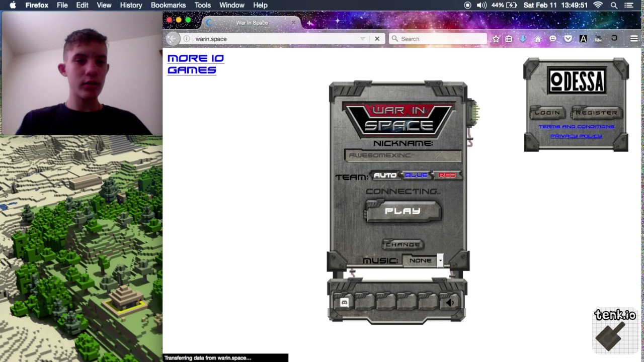Select the Auto team option
644x362 pixels.
click(385, 175)
